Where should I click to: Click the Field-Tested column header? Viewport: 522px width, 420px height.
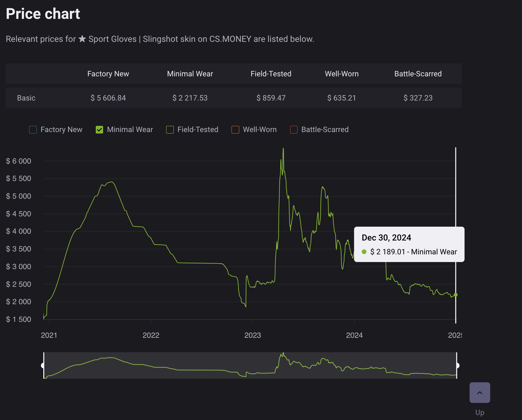coord(271,74)
